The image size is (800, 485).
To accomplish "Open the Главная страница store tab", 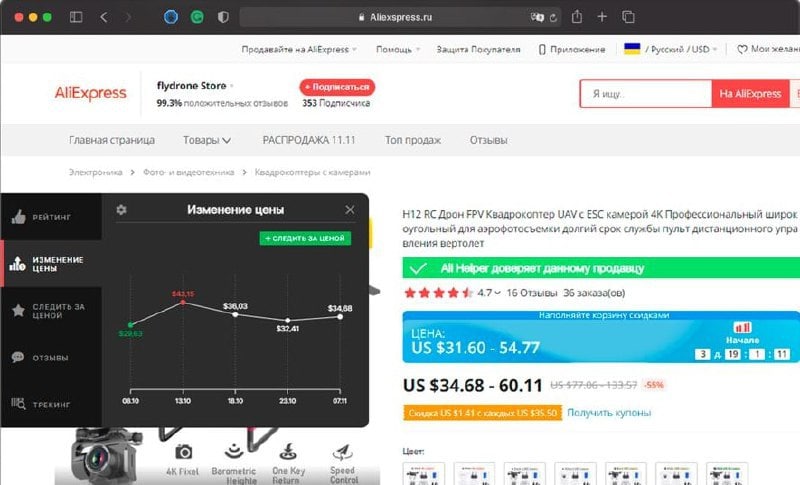I will click(x=112, y=140).
